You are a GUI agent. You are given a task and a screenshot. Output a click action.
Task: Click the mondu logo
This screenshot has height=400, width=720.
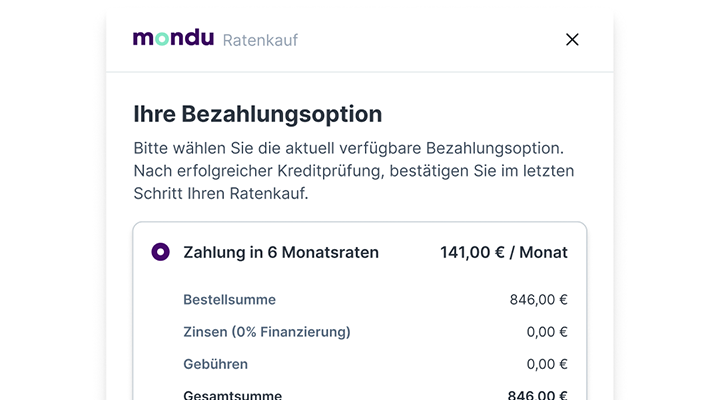pos(173,38)
